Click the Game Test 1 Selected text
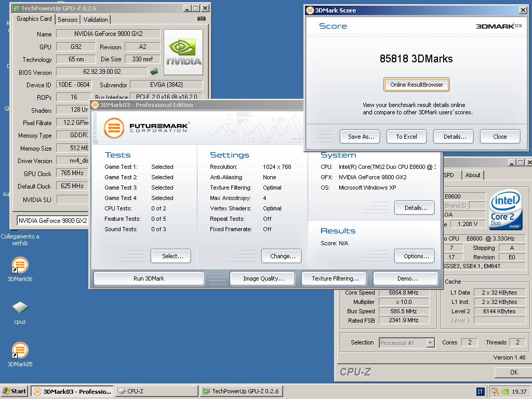The image size is (532, 399). [162, 167]
